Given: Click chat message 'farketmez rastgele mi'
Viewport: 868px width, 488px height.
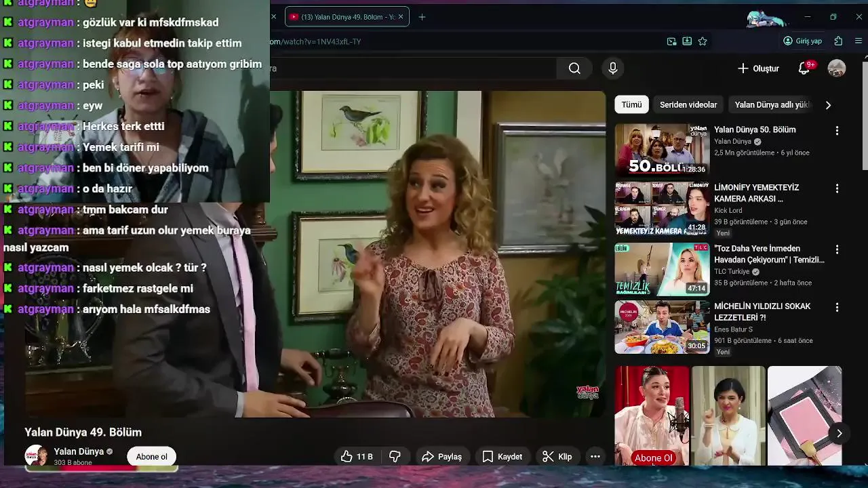Looking at the screenshot, I should click(138, 289).
